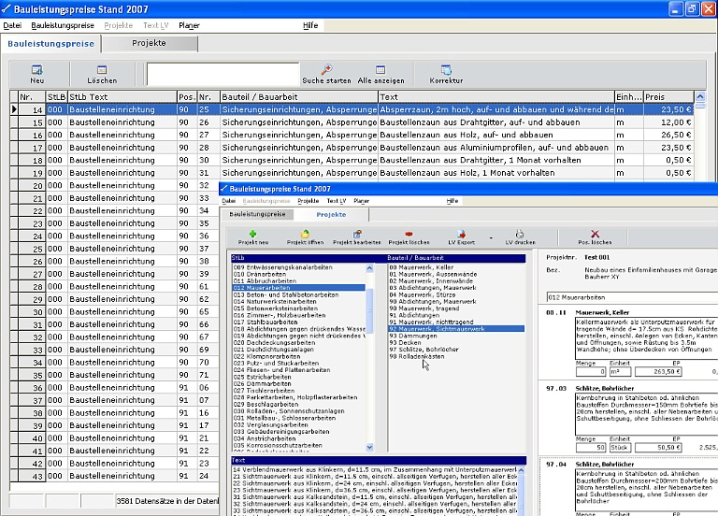Click Projekt bearbeiten icon

[x=355, y=233]
